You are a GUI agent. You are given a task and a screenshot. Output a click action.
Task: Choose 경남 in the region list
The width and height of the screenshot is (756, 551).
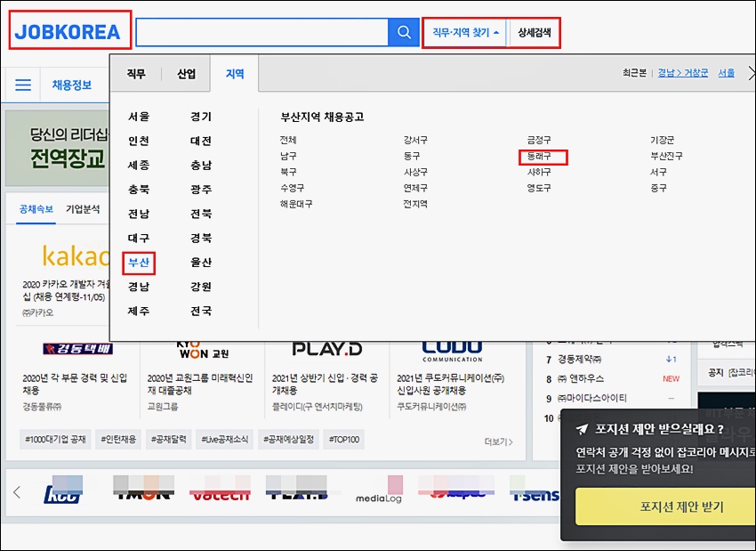(x=139, y=287)
